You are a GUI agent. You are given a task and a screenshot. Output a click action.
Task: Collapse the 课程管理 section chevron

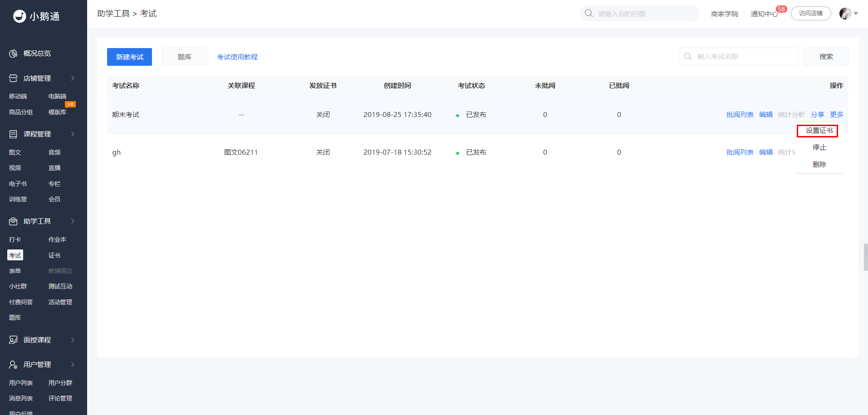(73, 134)
